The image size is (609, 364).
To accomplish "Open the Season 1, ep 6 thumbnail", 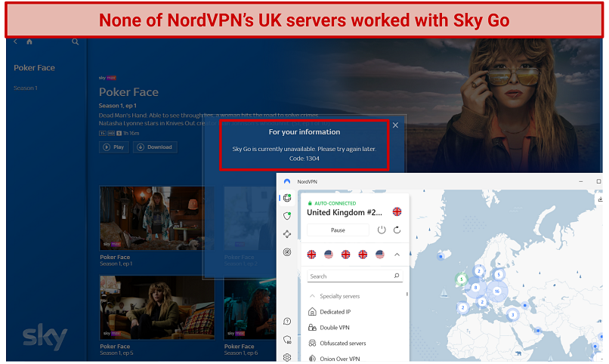I will click(250, 307).
